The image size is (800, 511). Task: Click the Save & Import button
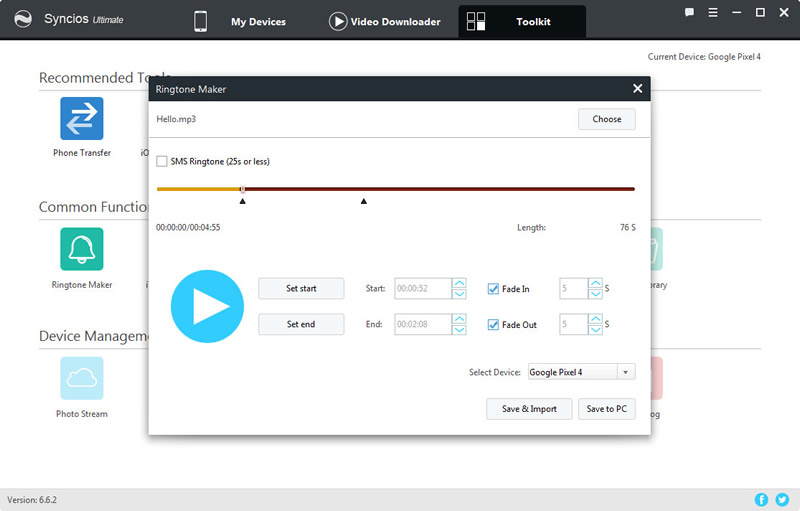[x=529, y=408]
